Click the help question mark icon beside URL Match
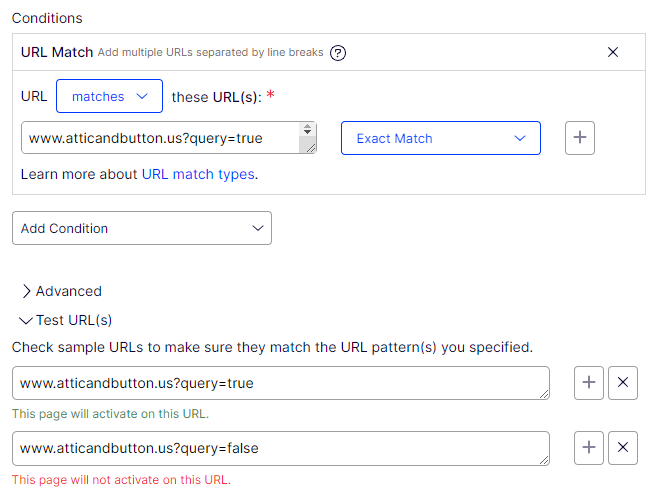This screenshot has height=495, width=653. [338, 52]
